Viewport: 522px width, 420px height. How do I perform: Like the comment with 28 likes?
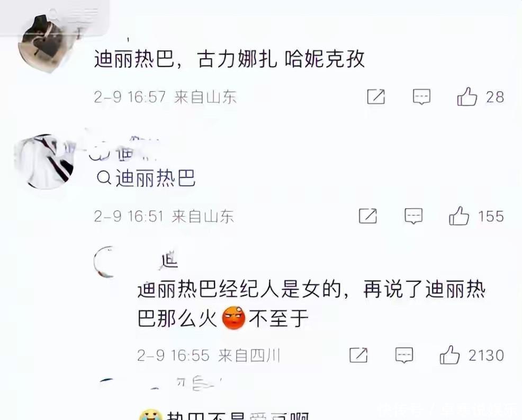(467, 96)
